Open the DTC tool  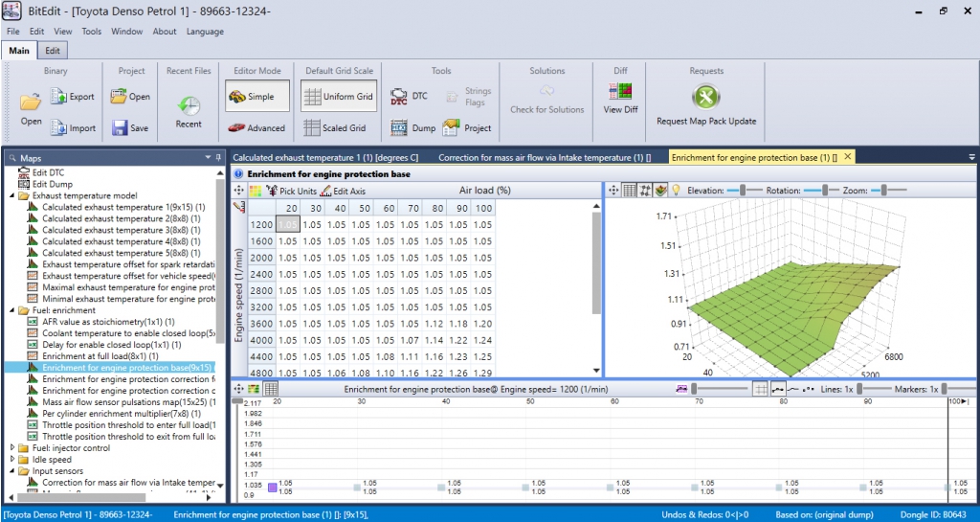(x=409, y=97)
